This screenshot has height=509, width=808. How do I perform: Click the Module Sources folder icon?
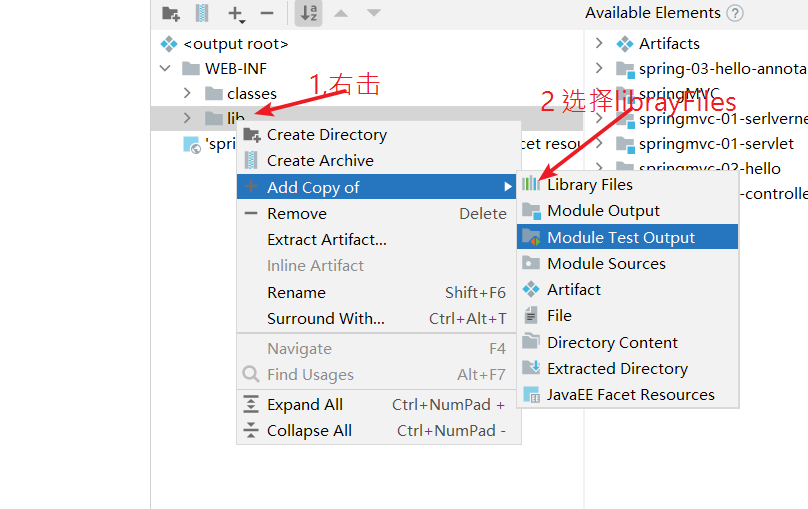coord(531,263)
